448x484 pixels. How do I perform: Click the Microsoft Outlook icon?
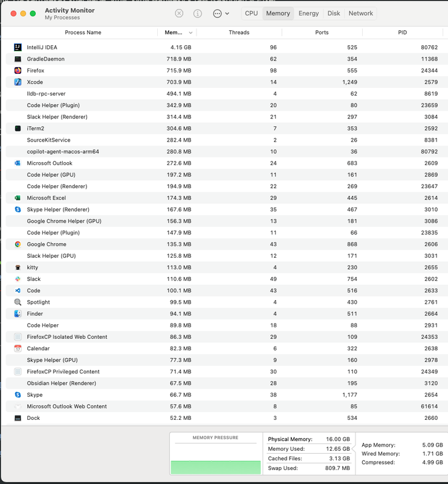click(x=18, y=163)
